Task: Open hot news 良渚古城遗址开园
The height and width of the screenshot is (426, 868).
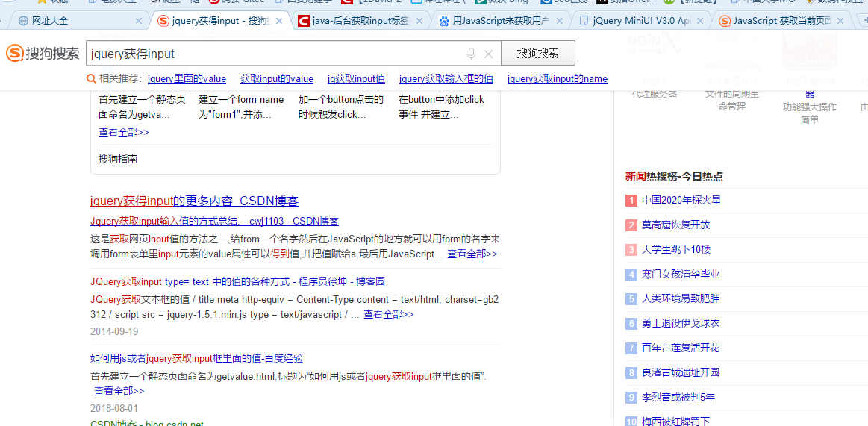Action: tap(681, 372)
